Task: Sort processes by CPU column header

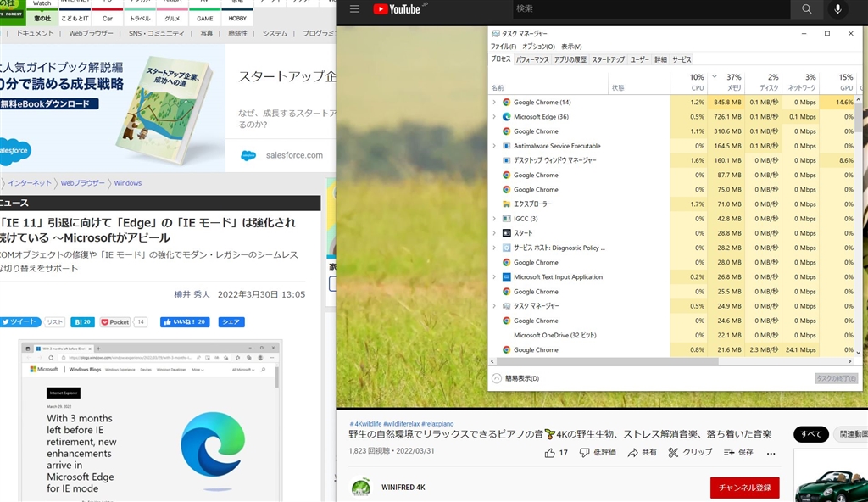Action: tap(688, 82)
